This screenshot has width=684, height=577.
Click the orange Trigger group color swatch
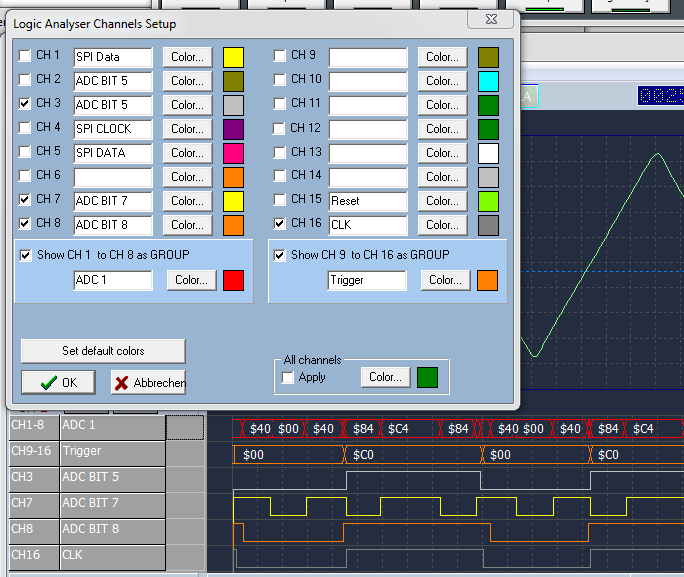click(488, 280)
